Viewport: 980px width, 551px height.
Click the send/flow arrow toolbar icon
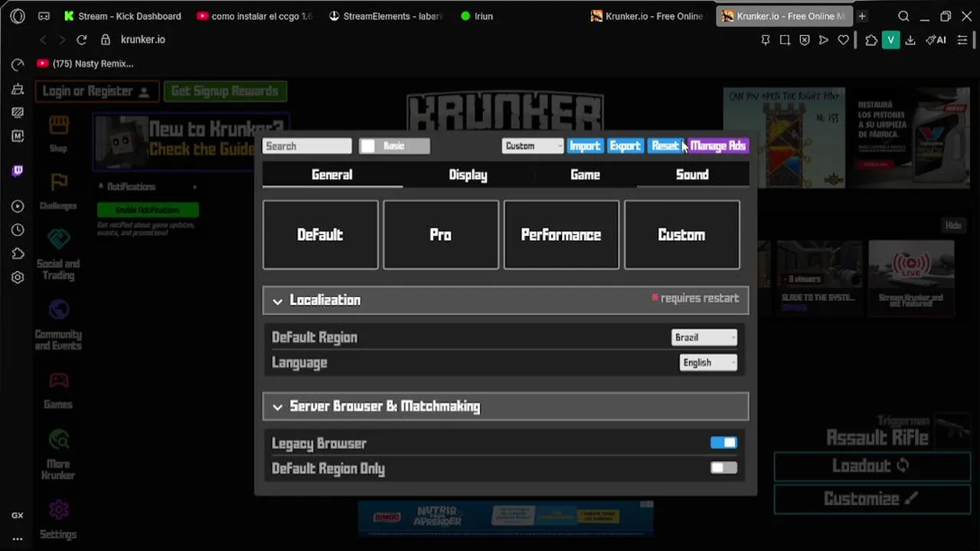pyautogui.click(x=824, y=40)
